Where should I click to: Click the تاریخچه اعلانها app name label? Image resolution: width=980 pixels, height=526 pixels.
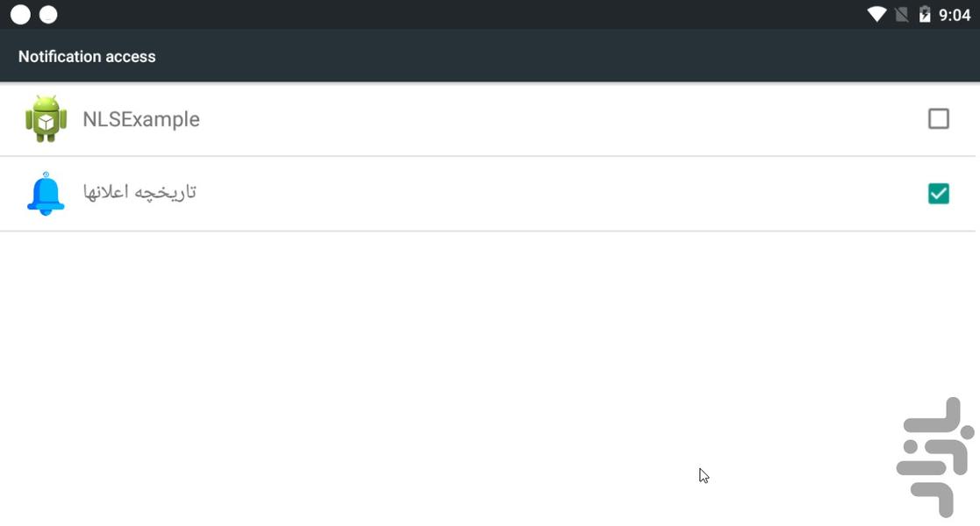point(139,192)
